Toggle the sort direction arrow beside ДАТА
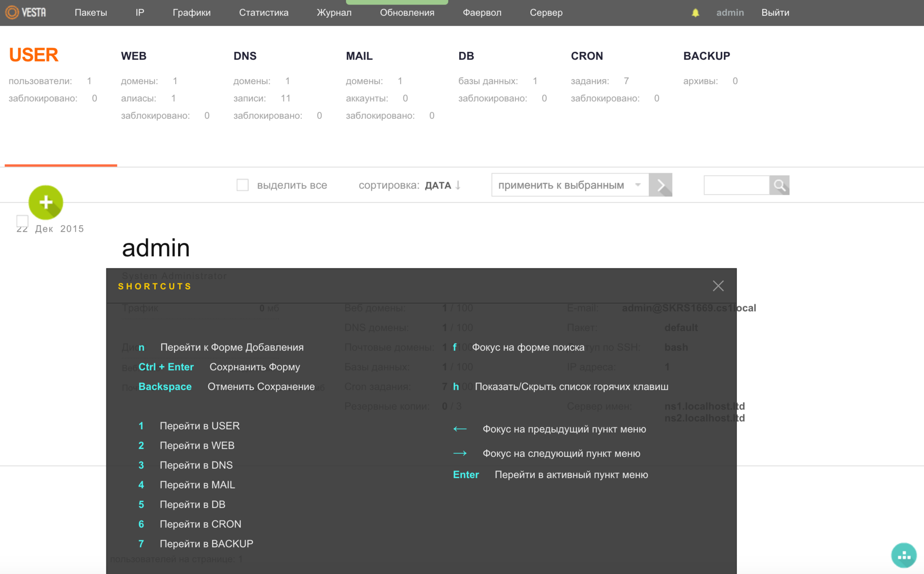This screenshot has height=574, width=924. point(458,185)
